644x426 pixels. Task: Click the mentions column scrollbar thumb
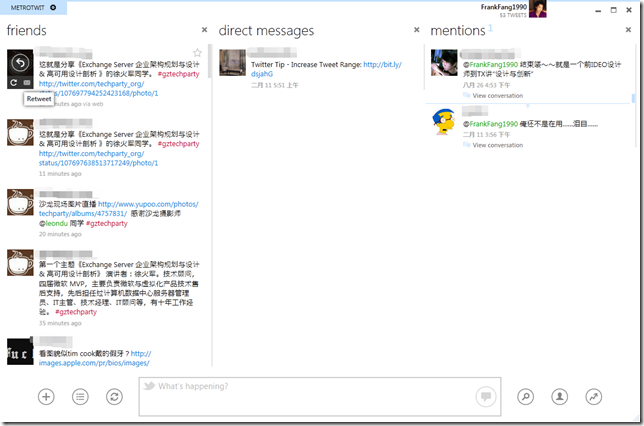click(x=633, y=99)
